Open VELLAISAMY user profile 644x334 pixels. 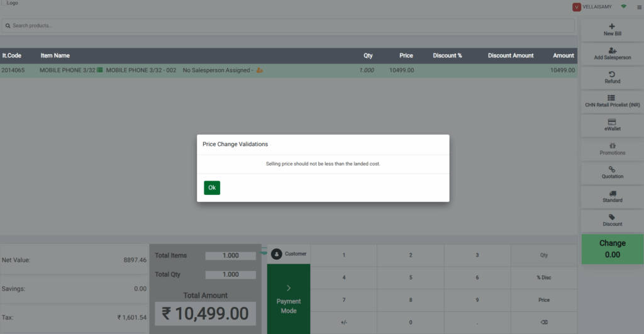coord(592,7)
